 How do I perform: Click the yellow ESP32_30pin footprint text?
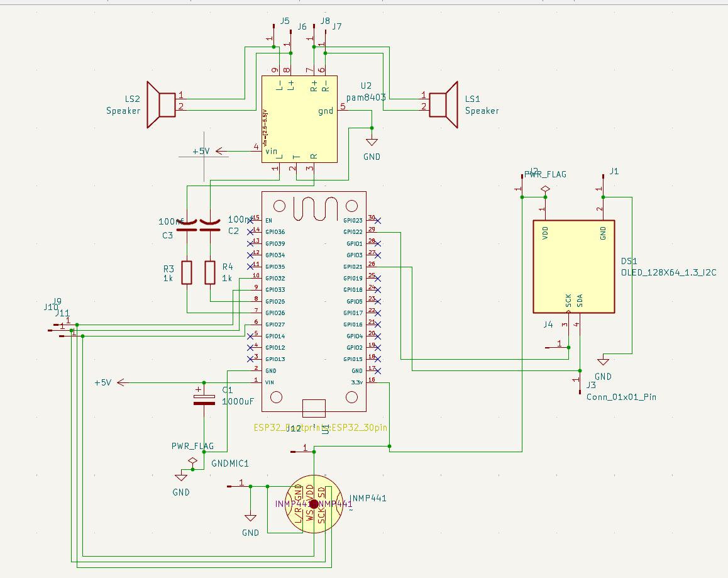(321, 428)
